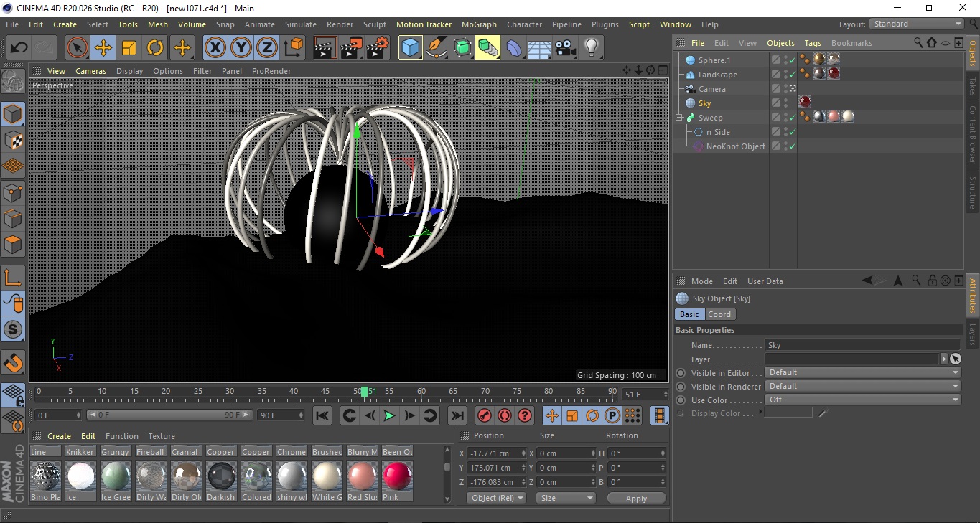980x523 pixels.
Task: Toggle Position keyframe recording icon
Action: point(551,415)
